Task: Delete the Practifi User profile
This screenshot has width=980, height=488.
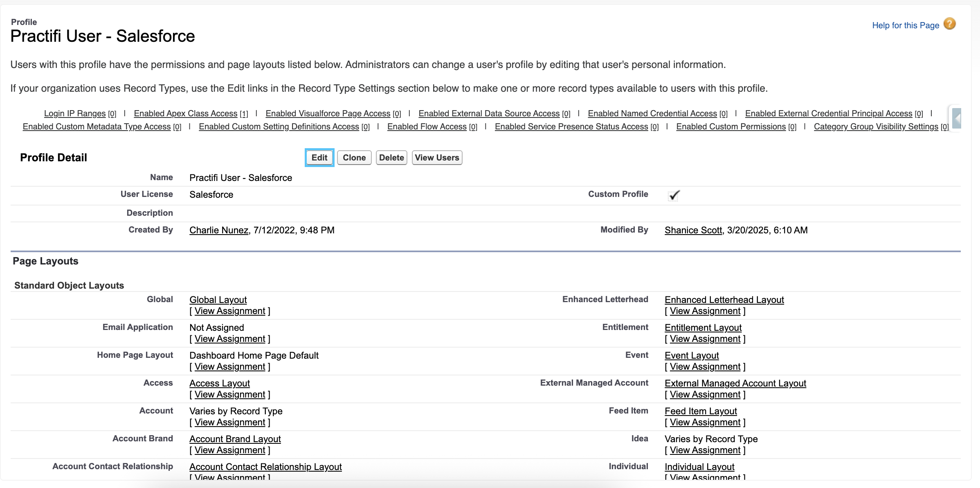Action: pos(391,158)
